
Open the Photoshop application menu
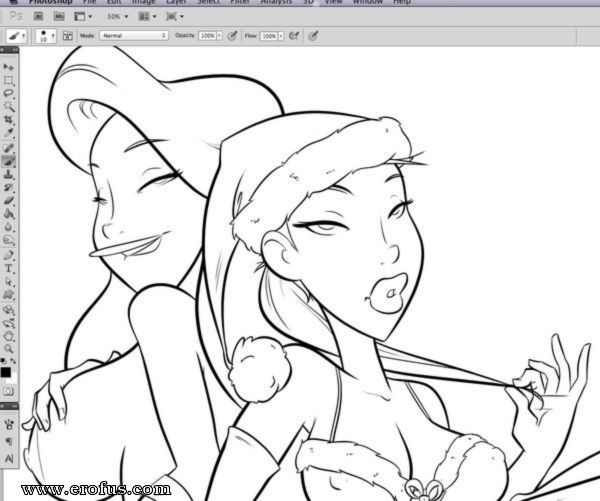(51, 2)
